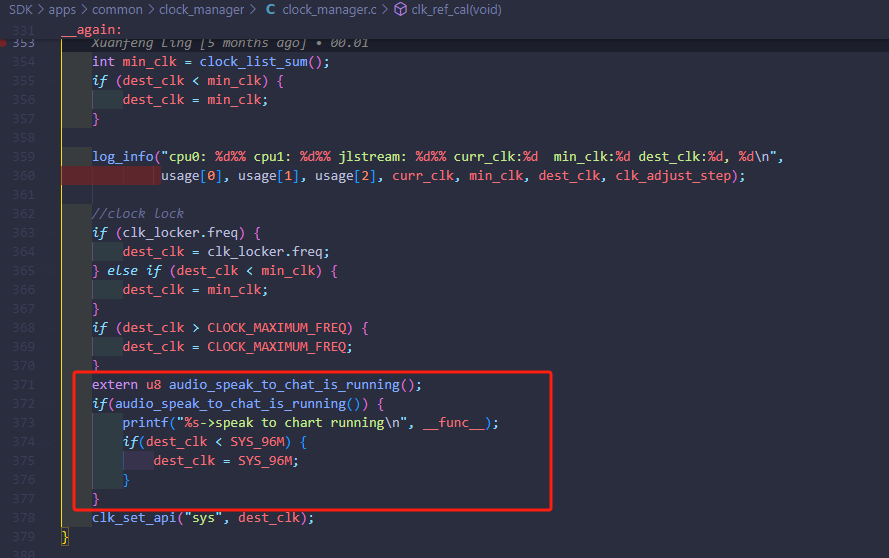Click the cube symbol icon before clk_ref_cal
This screenshot has height=558, width=889.
(x=400, y=9)
